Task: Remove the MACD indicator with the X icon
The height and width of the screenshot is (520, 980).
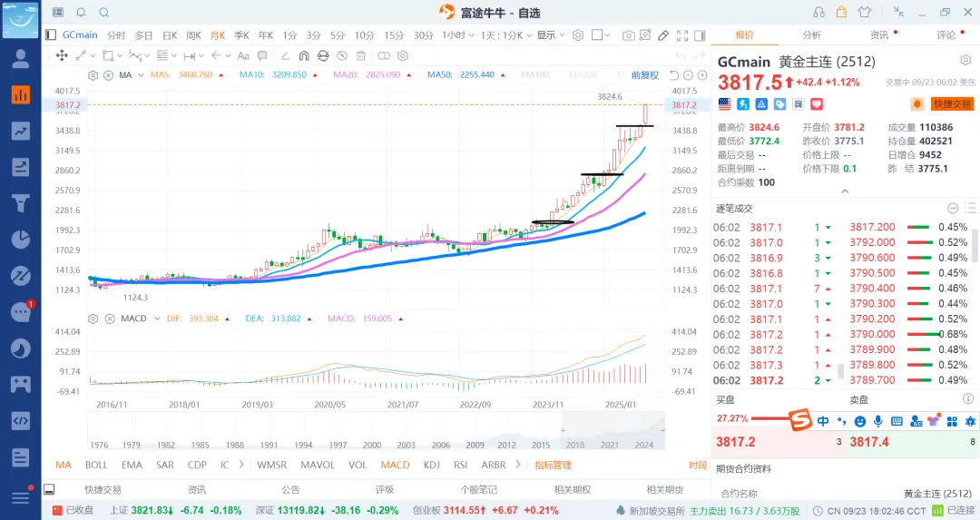Action: tap(110, 319)
